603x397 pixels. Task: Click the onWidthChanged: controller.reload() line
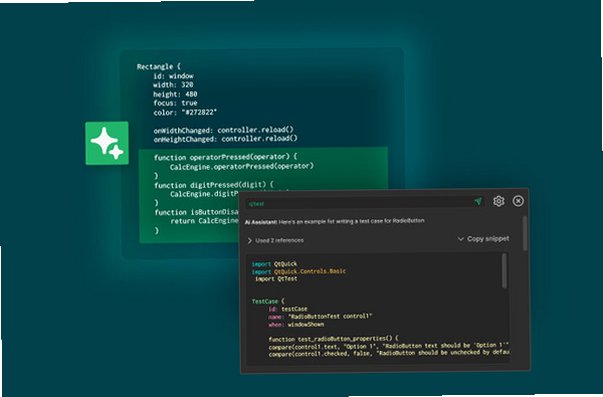pyautogui.click(x=223, y=130)
